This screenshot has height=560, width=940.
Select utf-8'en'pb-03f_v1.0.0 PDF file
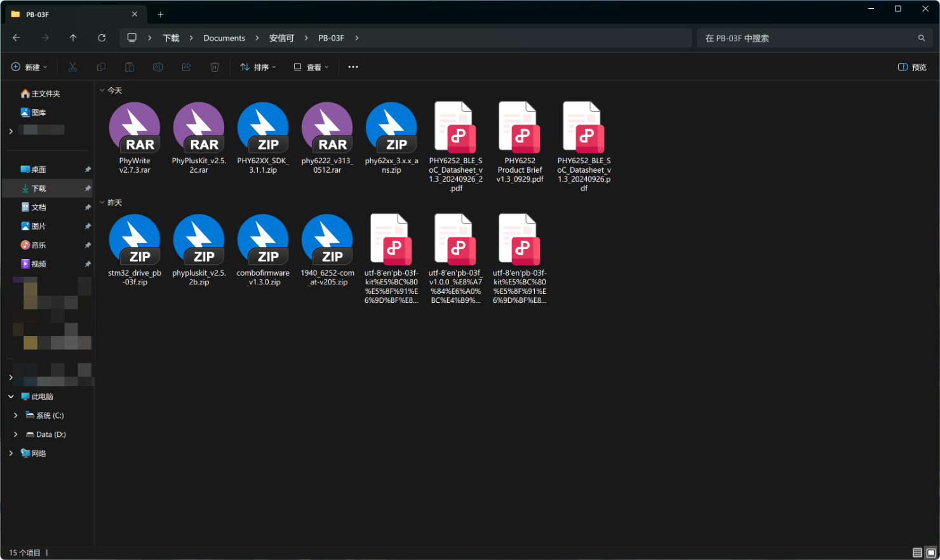click(455, 259)
